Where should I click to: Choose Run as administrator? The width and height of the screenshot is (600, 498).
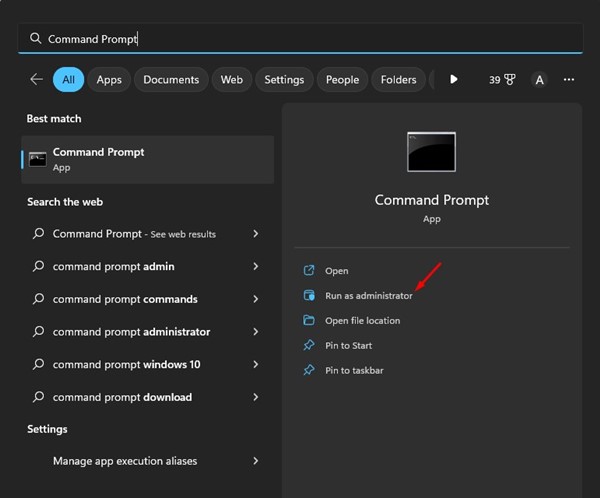tap(369, 296)
